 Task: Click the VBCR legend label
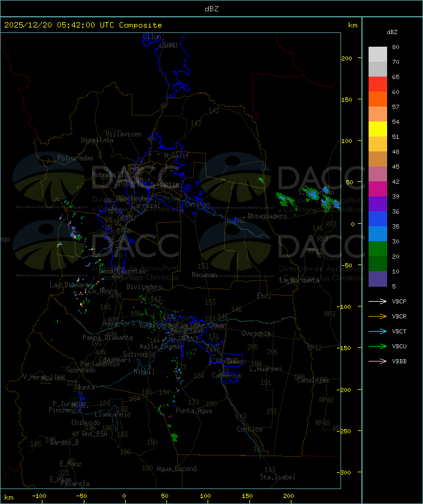coord(399,317)
